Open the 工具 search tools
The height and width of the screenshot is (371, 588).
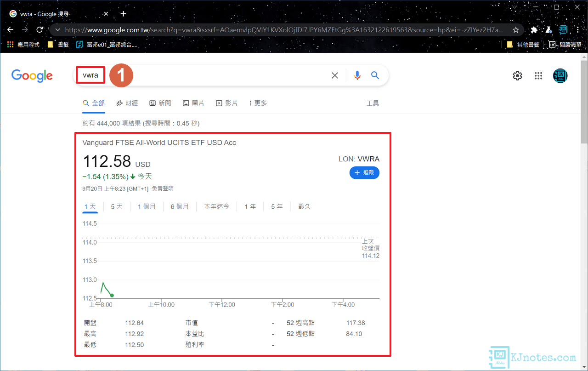click(373, 103)
